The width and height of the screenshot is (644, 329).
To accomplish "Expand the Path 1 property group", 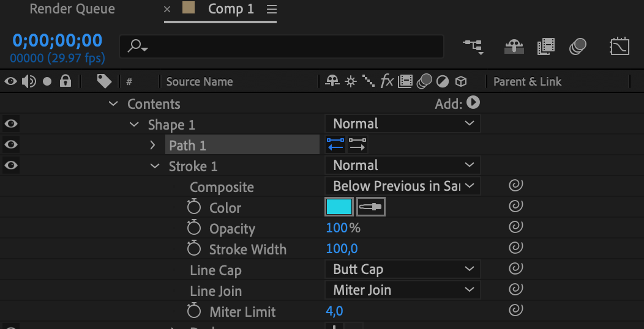I will [x=153, y=145].
